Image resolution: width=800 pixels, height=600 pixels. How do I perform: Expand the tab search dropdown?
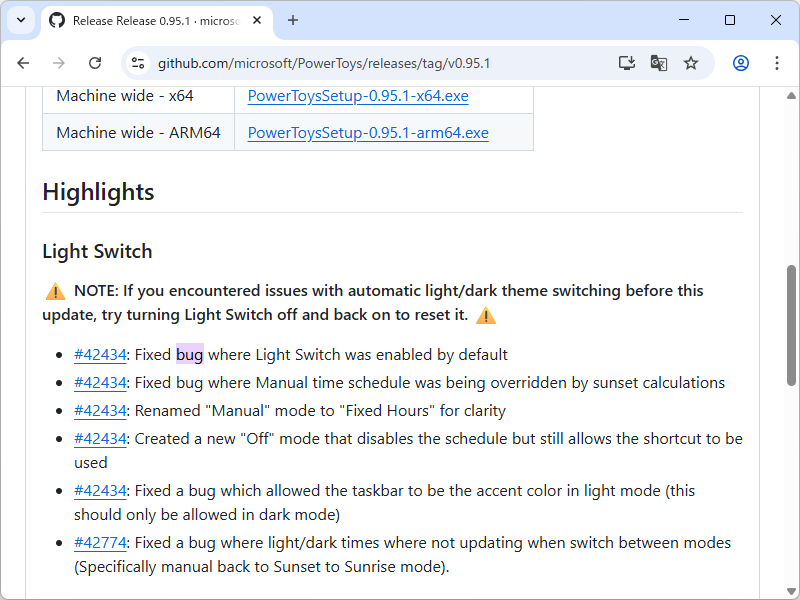(x=20, y=20)
